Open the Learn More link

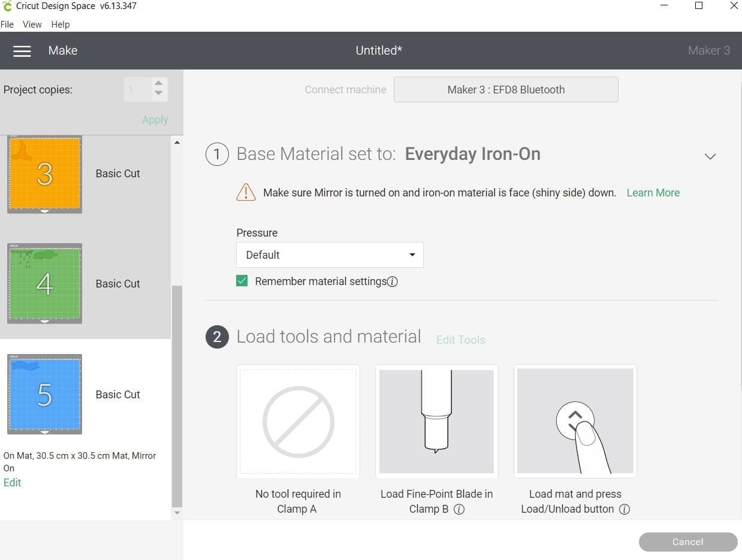(x=653, y=193)
